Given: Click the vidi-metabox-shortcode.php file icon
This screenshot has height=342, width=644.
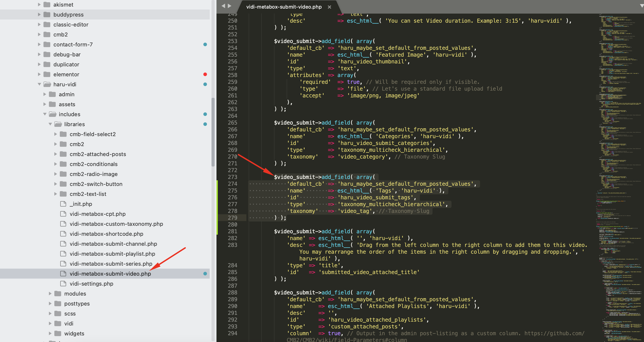Looking at the screenshot, I should pyautogui.click(x=63, y=234).
